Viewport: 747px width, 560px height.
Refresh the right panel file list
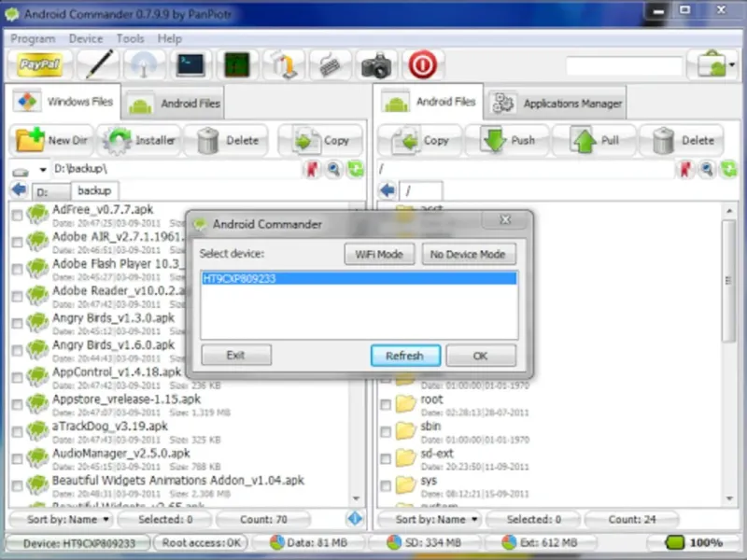pos(729,169)
